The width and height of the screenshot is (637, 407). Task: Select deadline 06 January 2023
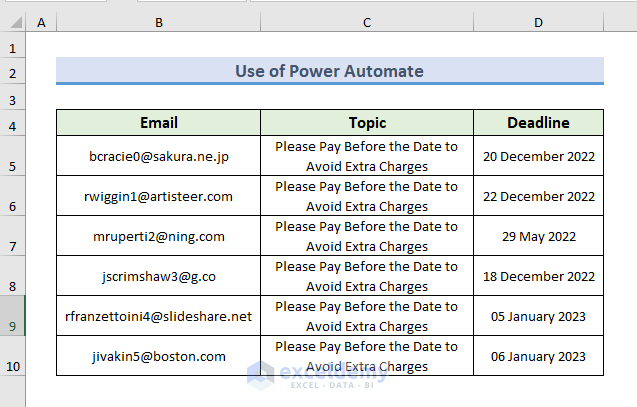pos(538,355)
